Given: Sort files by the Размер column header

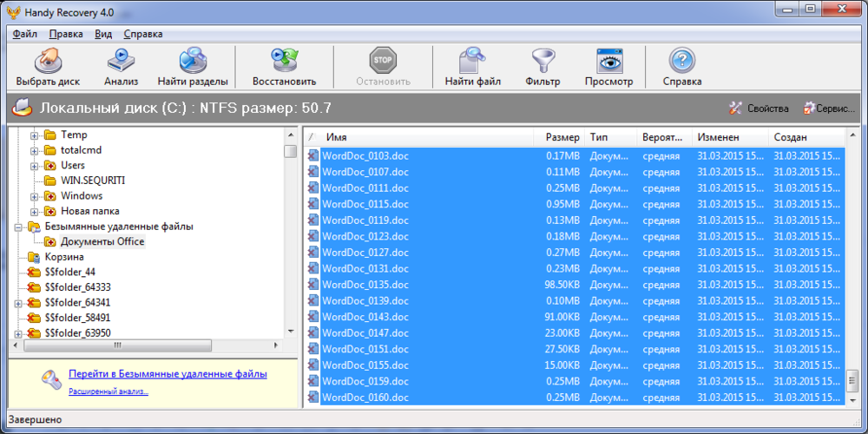Looking at the screenshot, I should pyautogui.click(x=562, y=137).
